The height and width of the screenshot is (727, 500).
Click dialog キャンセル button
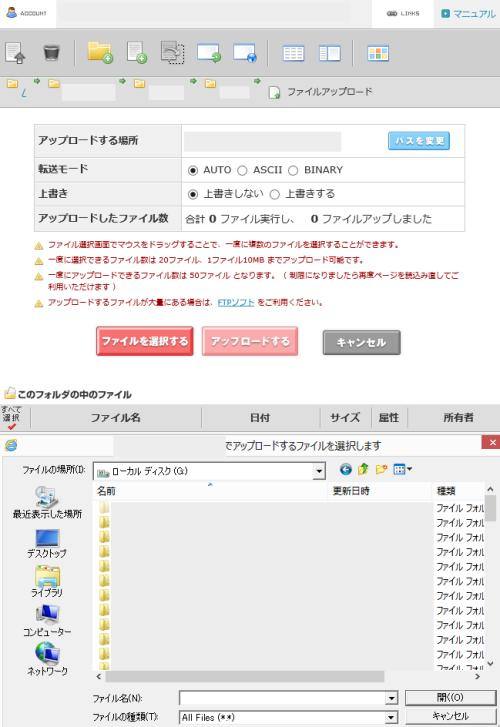pos(450,716)
